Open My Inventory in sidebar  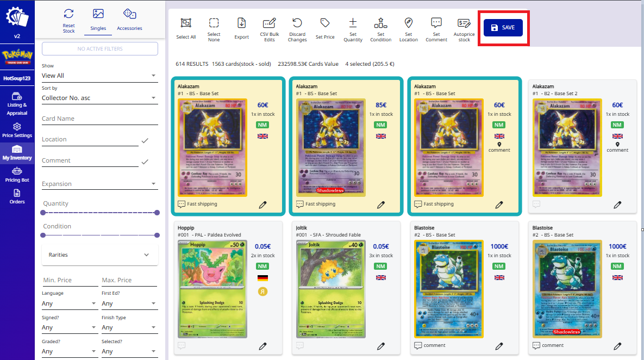pos(17,153)
